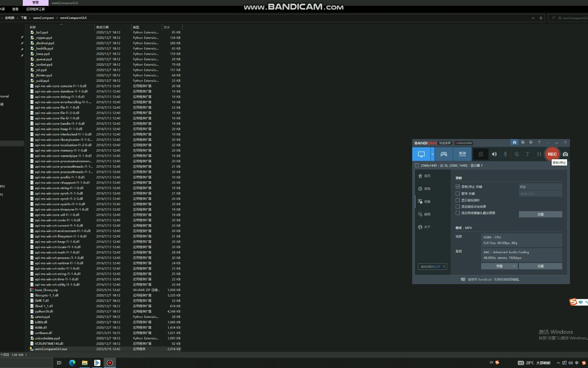
Task: Open File Explorer taskbar icon
Action: (85, 363)
